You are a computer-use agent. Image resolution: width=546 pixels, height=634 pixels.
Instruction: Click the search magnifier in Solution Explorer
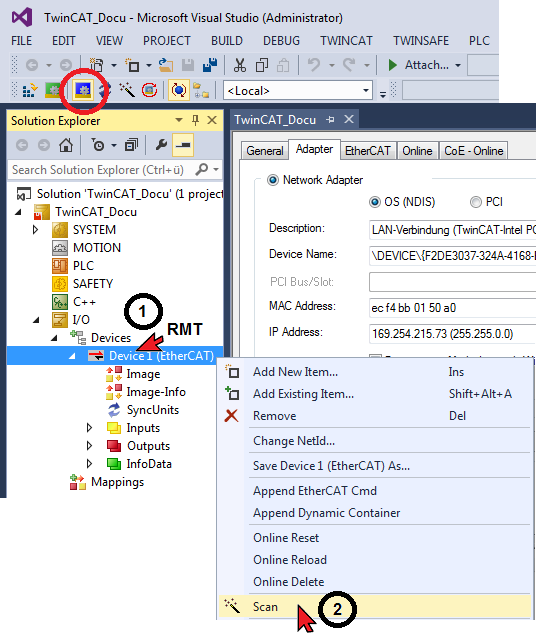[201, 169]
